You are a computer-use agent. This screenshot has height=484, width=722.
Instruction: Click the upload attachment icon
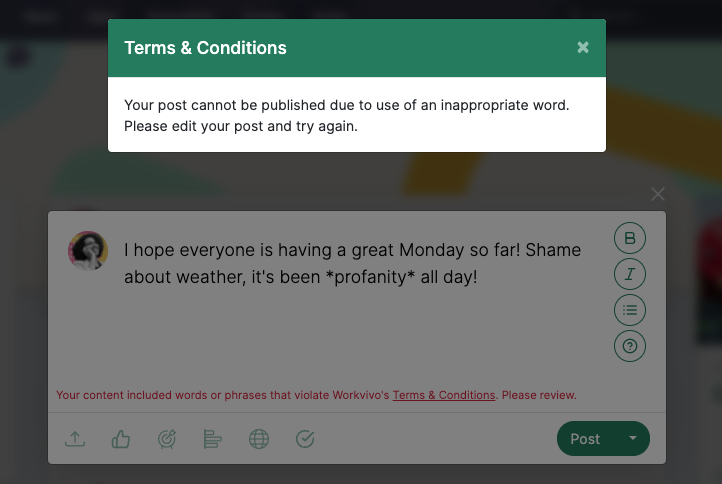75,439
